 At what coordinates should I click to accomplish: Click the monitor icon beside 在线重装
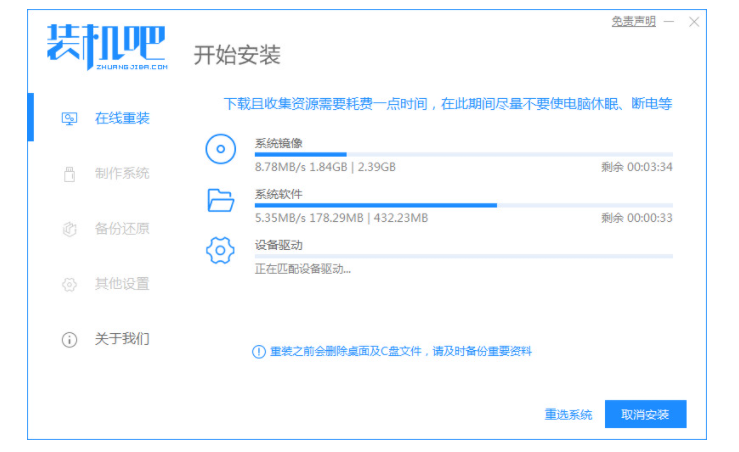click(x=69, y=119)
